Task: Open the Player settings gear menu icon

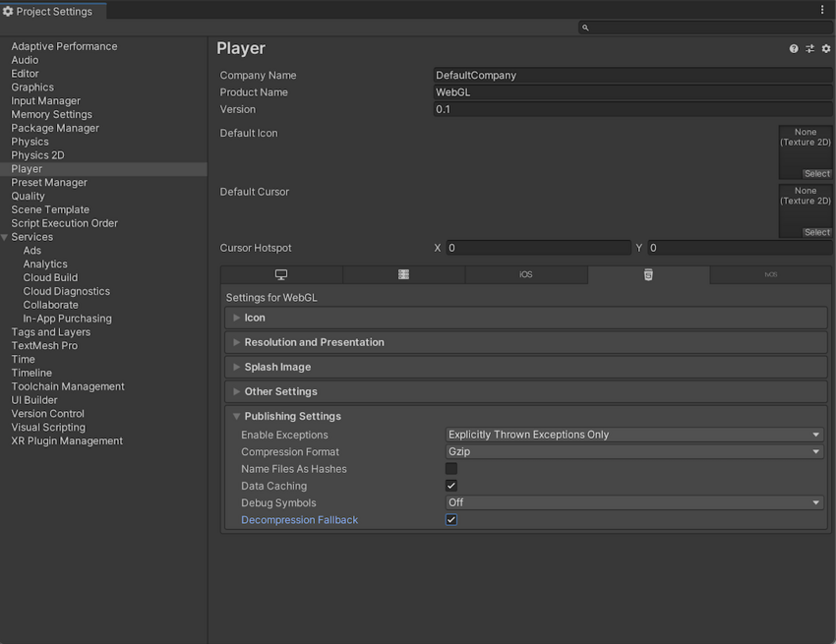Action: click(825, 47)
